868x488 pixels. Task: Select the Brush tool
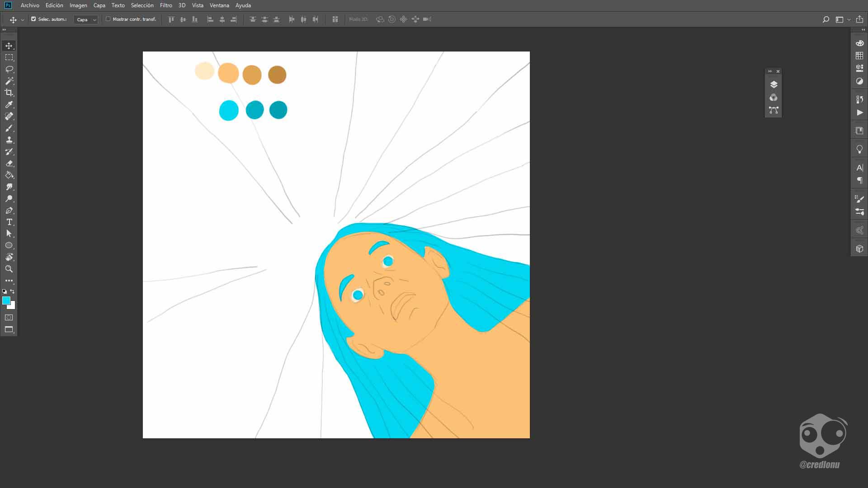coord(9,128)
